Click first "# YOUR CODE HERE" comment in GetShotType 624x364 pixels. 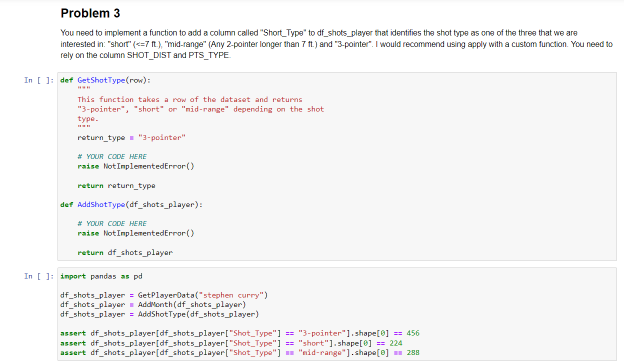point(112,156)
